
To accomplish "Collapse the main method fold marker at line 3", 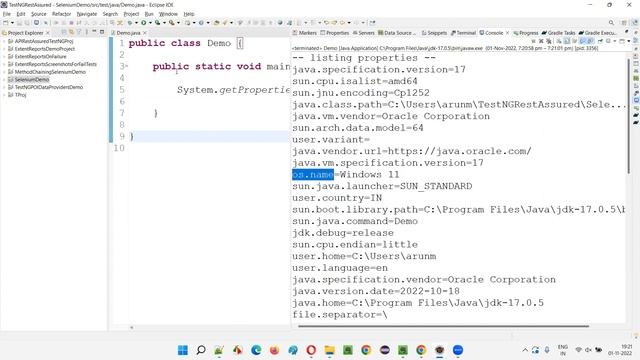I will coord(127,66).
